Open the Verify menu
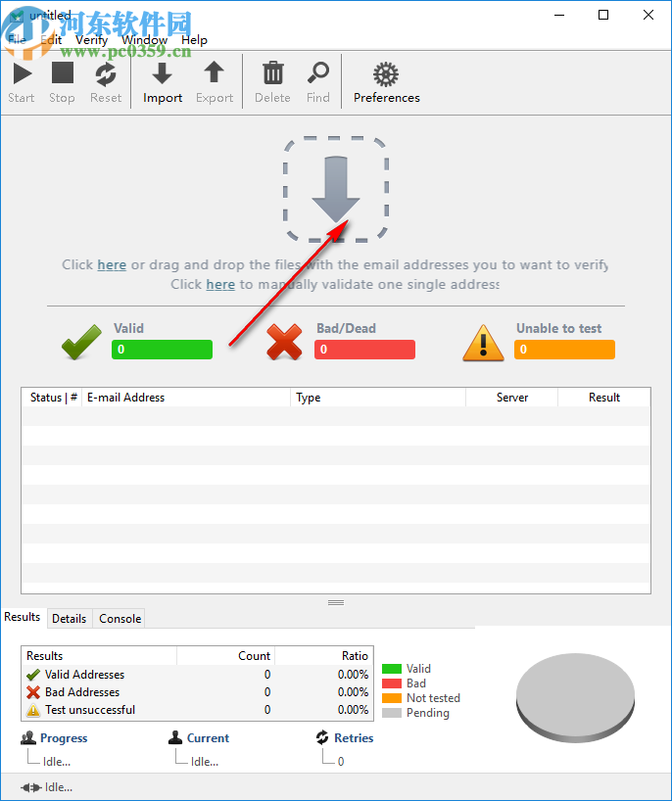 91,40
